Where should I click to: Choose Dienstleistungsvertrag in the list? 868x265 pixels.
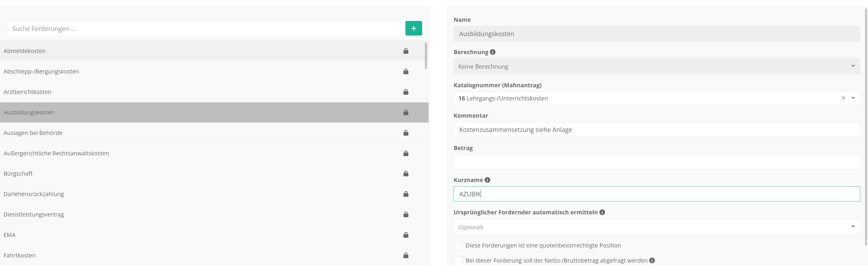(x=34, y=215)
